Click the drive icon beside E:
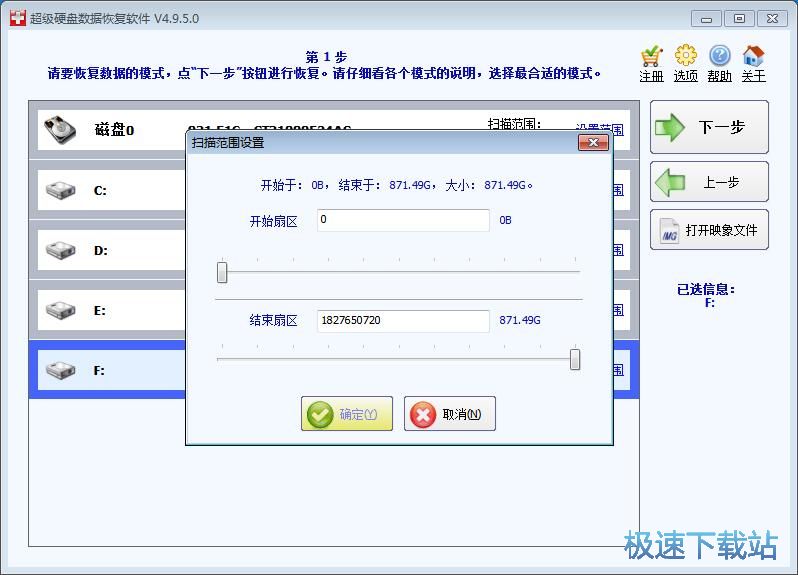 61,310
